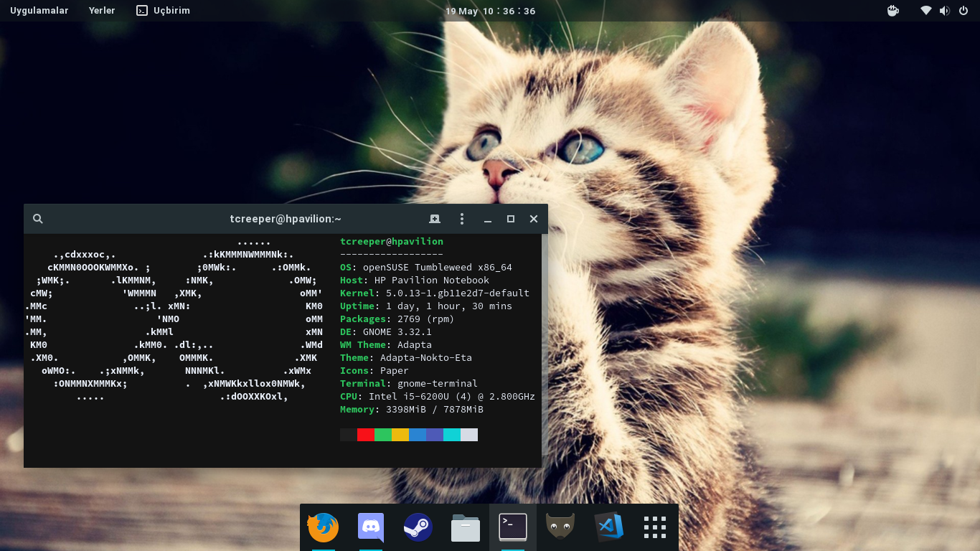
Task: Click the green 'tcreeper@hpavilion' header in the output
Action: click(x=392, y=242)
